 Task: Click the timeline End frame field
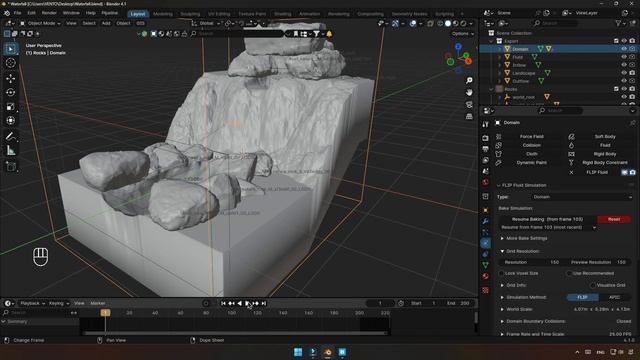tap(458, 303)
